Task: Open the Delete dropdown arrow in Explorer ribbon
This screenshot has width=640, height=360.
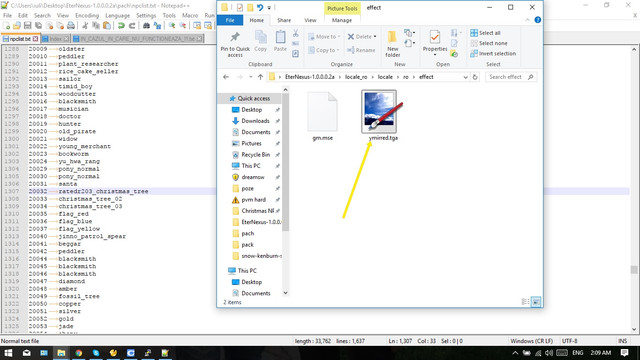Action: coord(375,37)
